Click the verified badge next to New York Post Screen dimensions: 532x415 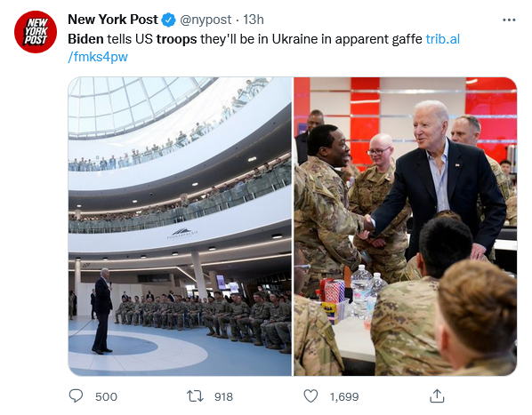click(x=168, y=20)
